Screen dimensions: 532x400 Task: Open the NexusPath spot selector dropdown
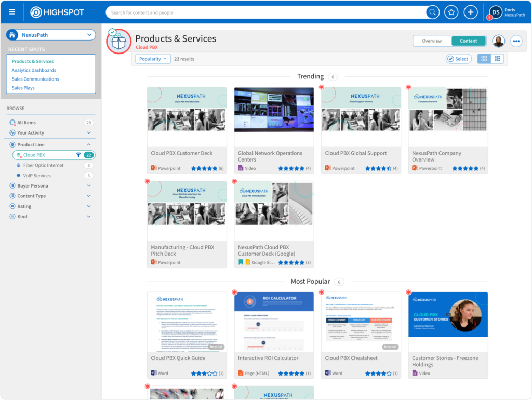51,35
